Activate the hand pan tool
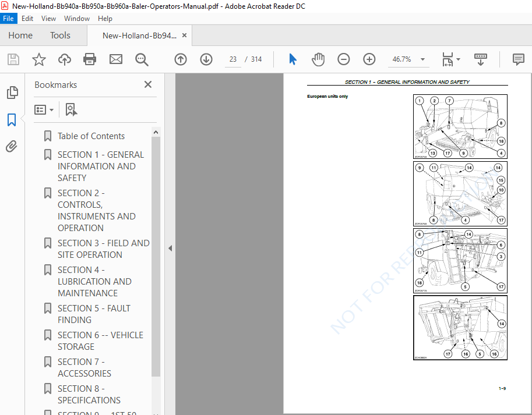Viewport: 532px width, 415px height. (318, 59)
